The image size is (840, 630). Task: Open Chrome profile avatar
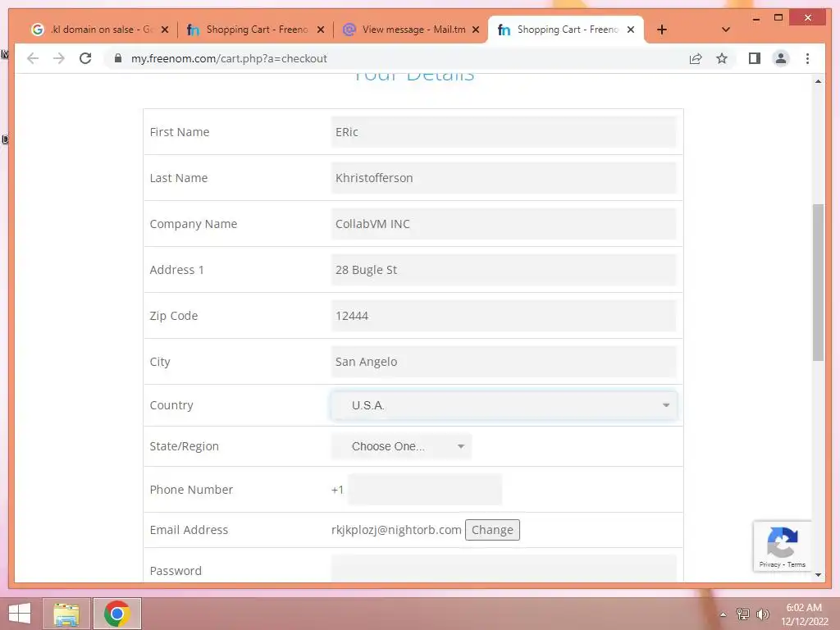click(x=781, y=58)
